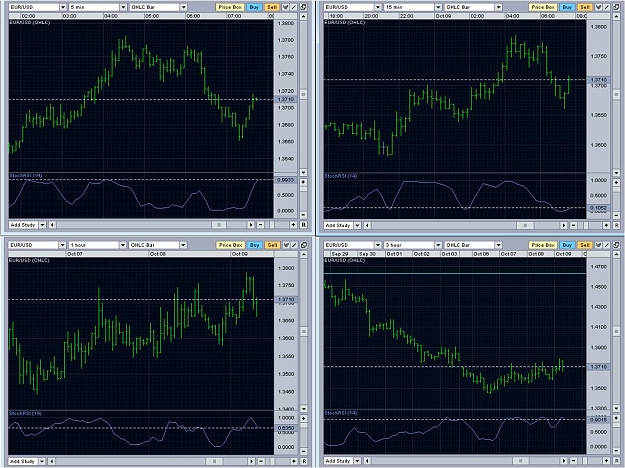Click price scale down arrow in 5 min chart
Image resolution: width=625 pixels, height=468 pixels.
303,172
